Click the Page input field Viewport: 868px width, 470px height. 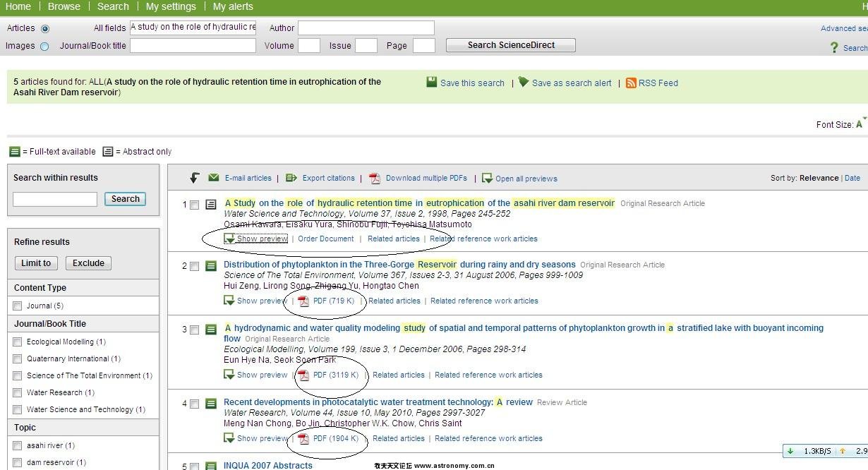pos(424,46)
